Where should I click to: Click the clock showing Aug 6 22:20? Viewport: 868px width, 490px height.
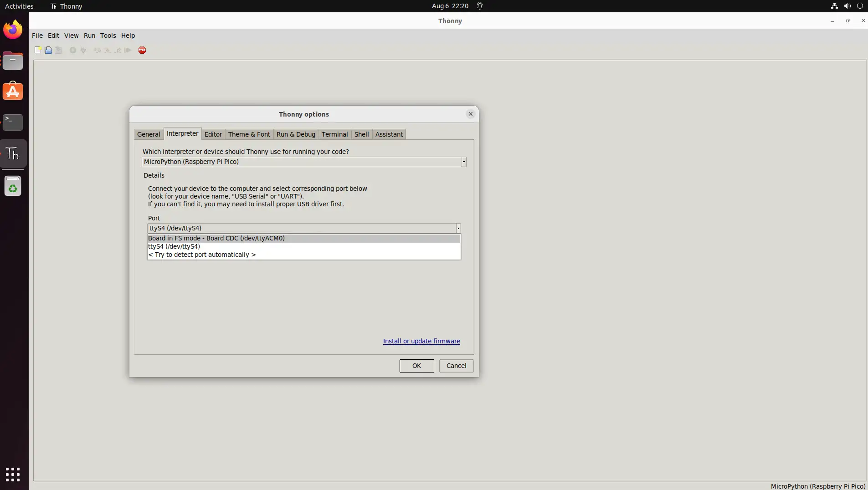450,6
